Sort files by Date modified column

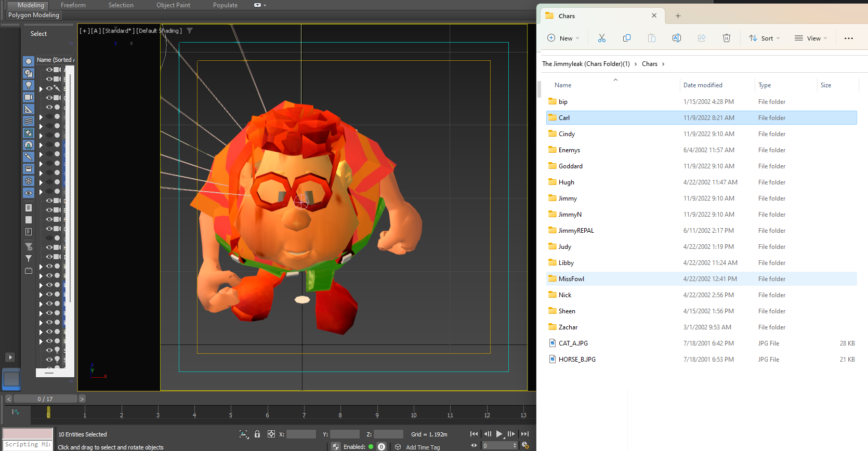click(x=703, y=85)
